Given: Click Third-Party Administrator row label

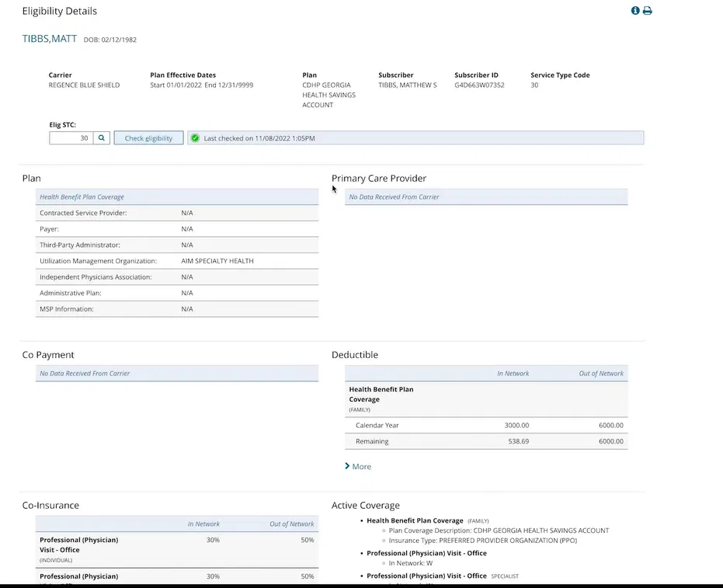Looking at the screenshot, I should pos(80,245).
